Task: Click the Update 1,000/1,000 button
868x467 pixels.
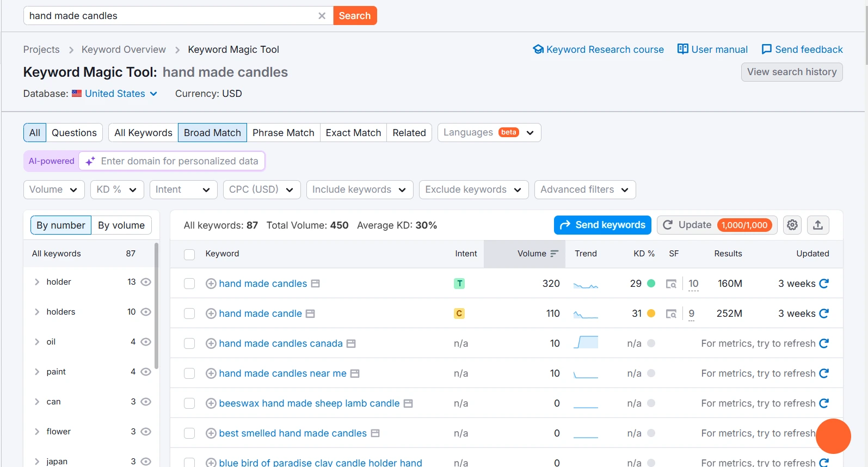Action: 717,225
